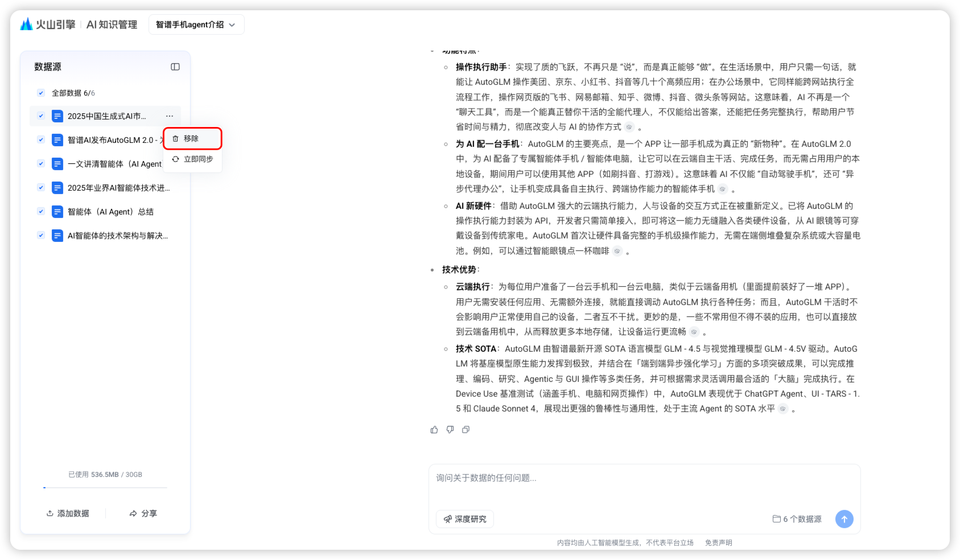Click the 分享 button
Image resolution: width=960 pixels, height=560 pixels.
point(143,513)
